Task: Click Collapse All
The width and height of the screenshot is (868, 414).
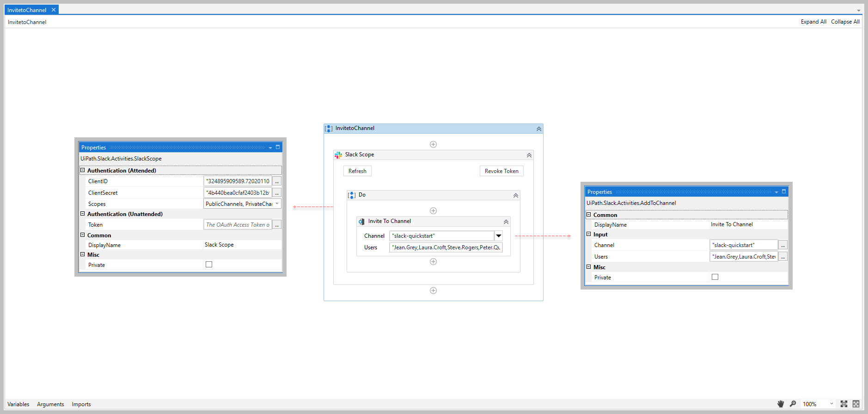Action: click(845, 22)
